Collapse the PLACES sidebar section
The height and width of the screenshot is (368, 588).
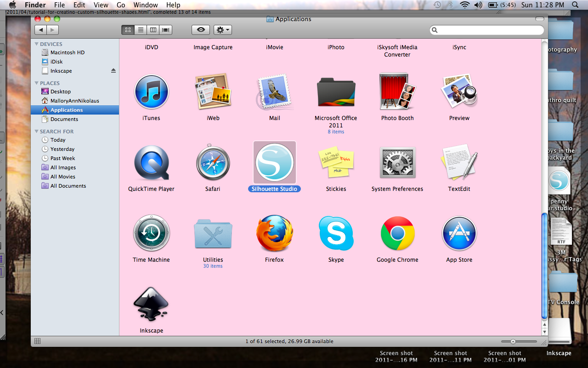point(37,83)
